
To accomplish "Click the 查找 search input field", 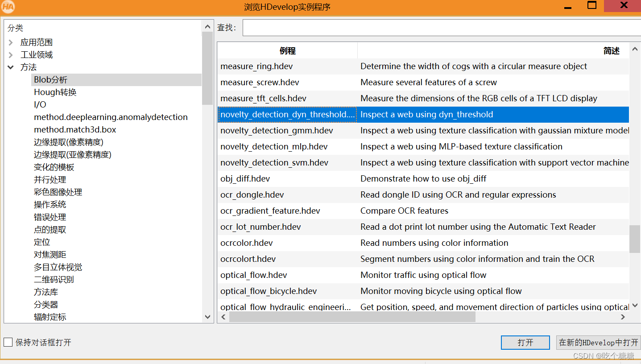I will tap(442, 28).
